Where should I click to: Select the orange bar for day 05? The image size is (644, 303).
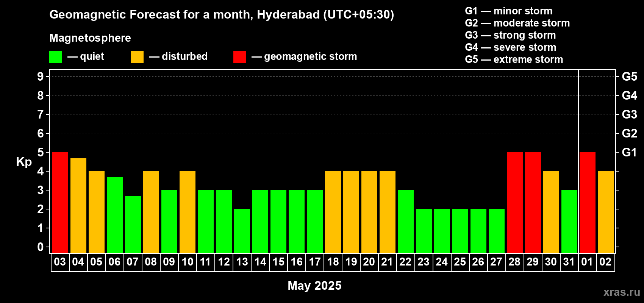[x=97, y=212]
